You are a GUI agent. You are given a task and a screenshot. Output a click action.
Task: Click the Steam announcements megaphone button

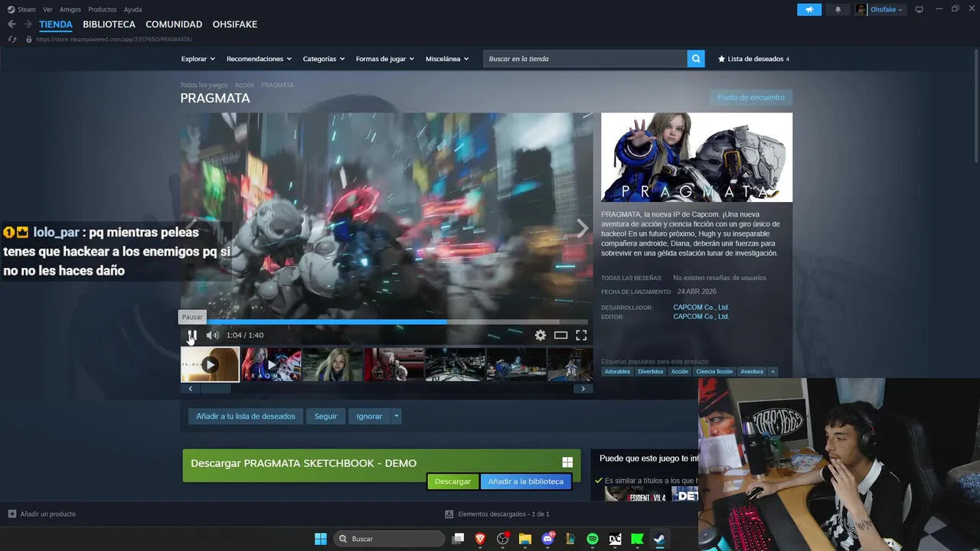coord(809,9)
